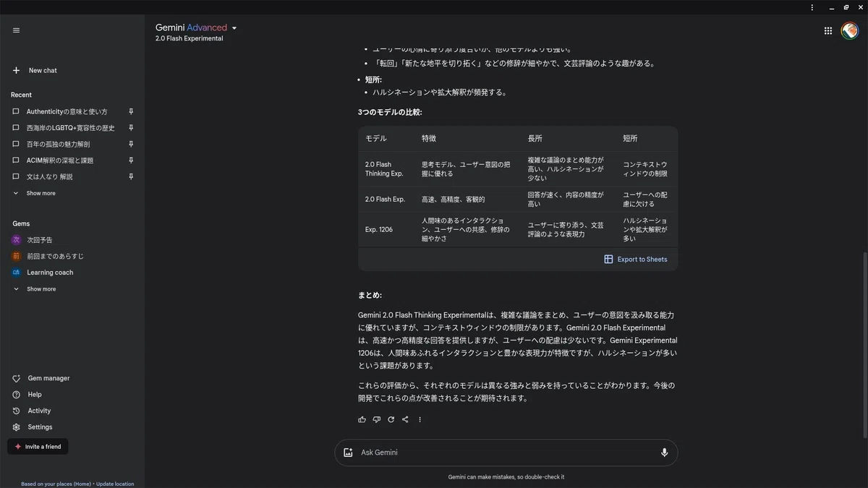Open the 前回までのあらすじ gem

[x=55, y=256]
